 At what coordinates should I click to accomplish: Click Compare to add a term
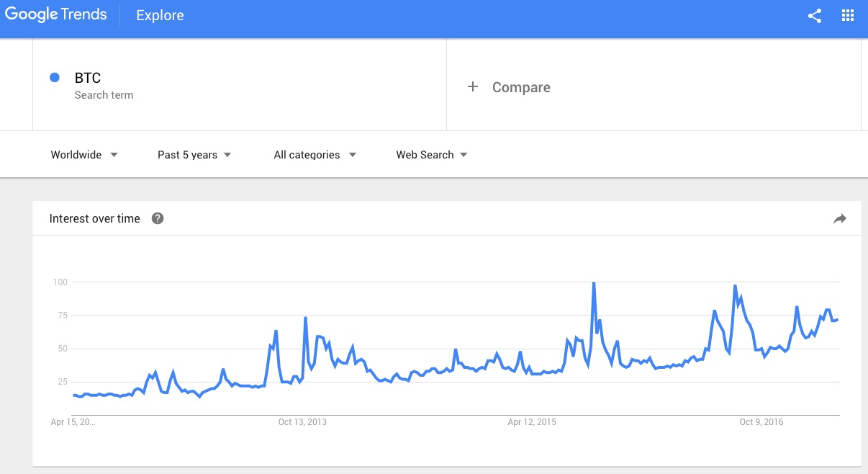[521, 87]
